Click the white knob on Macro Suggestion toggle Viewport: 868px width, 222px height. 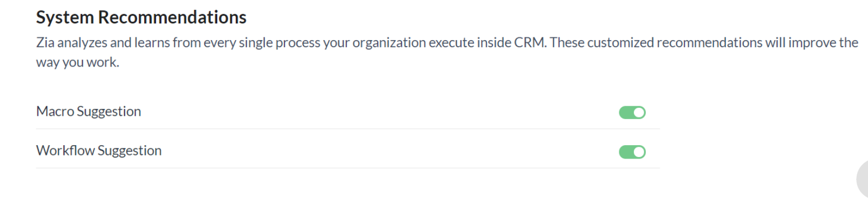tap(639, 113)
